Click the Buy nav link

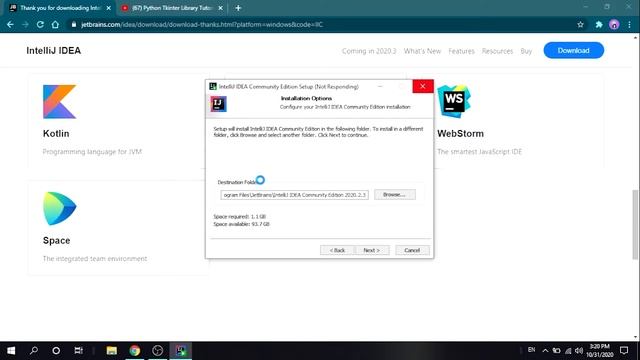tap(526, 51)
